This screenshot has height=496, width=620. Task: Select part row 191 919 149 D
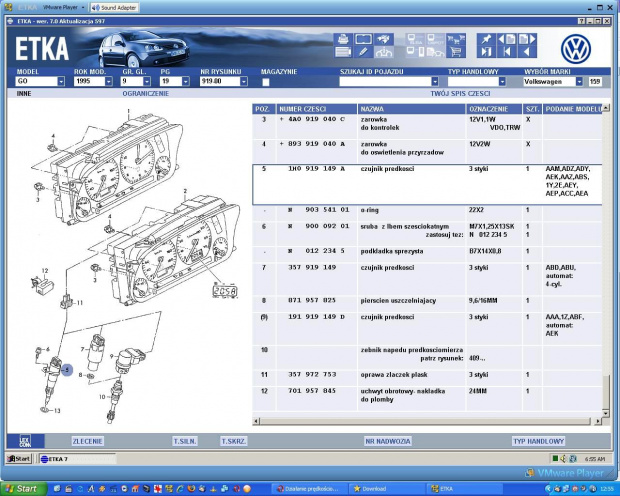pyautogui.click(x=427, y=329)
